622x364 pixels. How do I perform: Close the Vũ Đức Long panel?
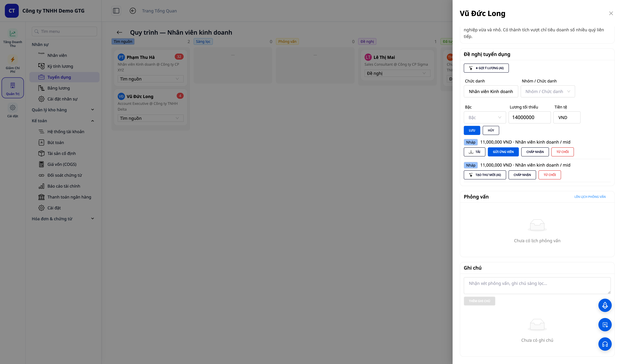click(611, 13)
